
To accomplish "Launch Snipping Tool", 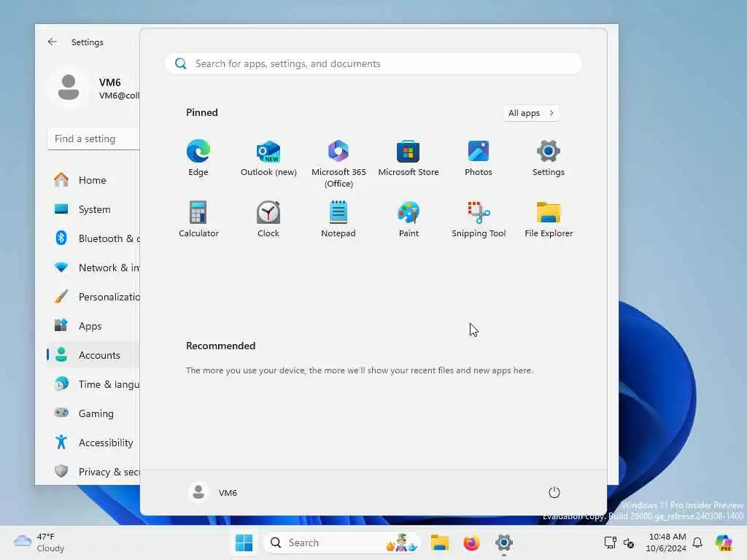I will pyautogui.click(x=479, y=219).
